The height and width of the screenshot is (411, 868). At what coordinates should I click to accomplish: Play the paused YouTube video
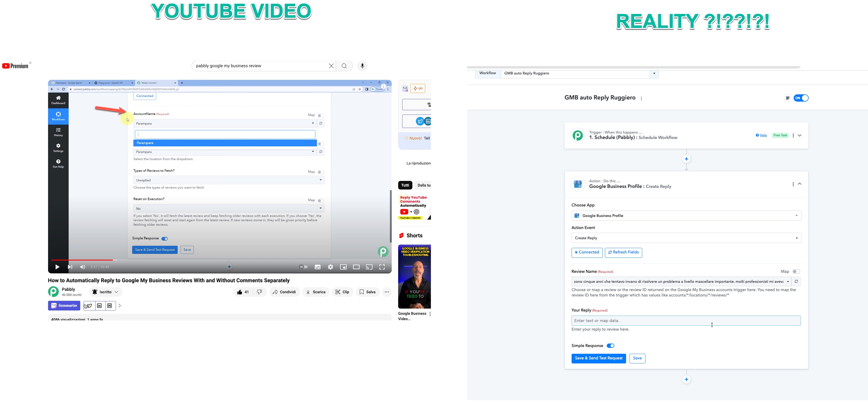point(57,267)
